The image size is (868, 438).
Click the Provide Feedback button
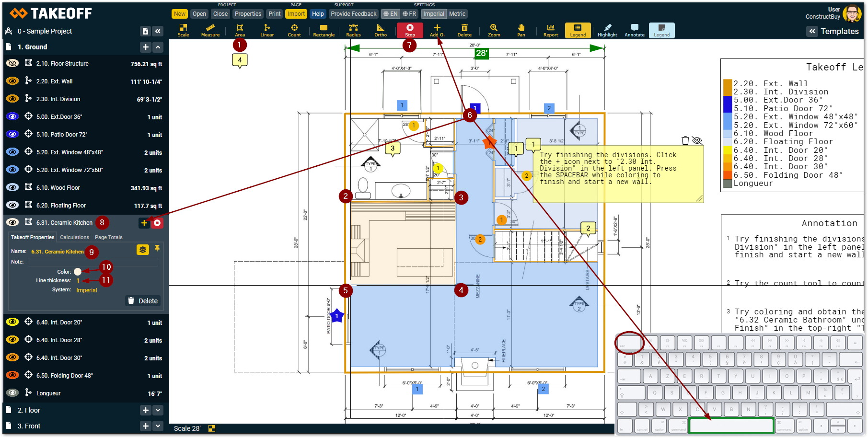354,14
